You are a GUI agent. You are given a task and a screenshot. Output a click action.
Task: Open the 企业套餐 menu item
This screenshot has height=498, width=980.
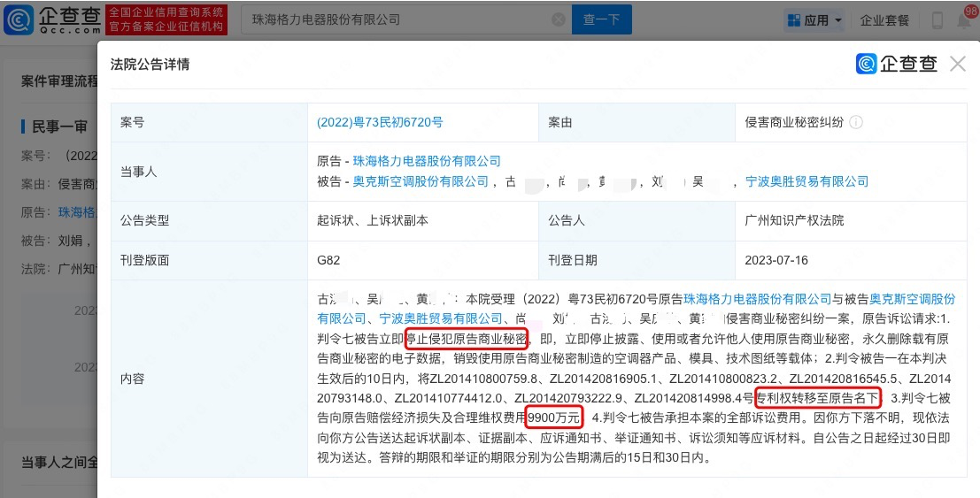[884, 20]
